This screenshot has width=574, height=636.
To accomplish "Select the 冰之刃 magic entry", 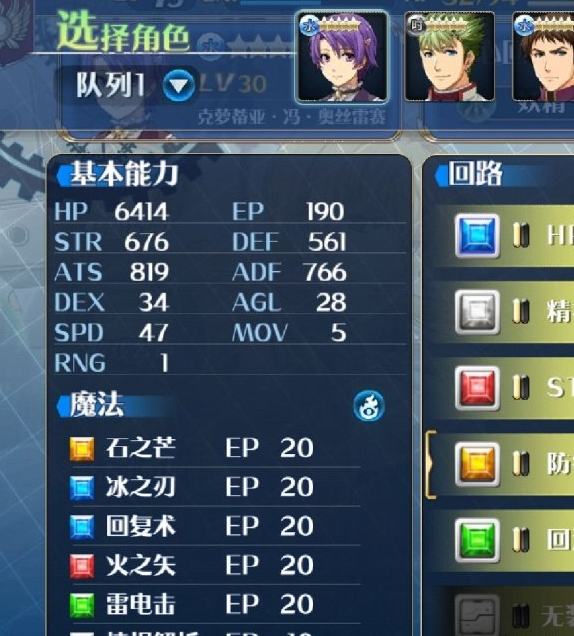I will point(215,487).
